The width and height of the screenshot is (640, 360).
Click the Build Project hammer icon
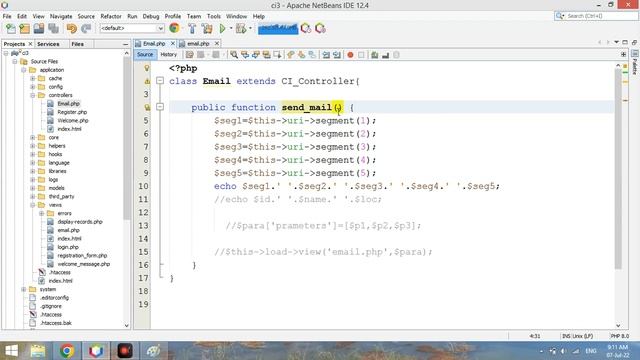[192, 29]
